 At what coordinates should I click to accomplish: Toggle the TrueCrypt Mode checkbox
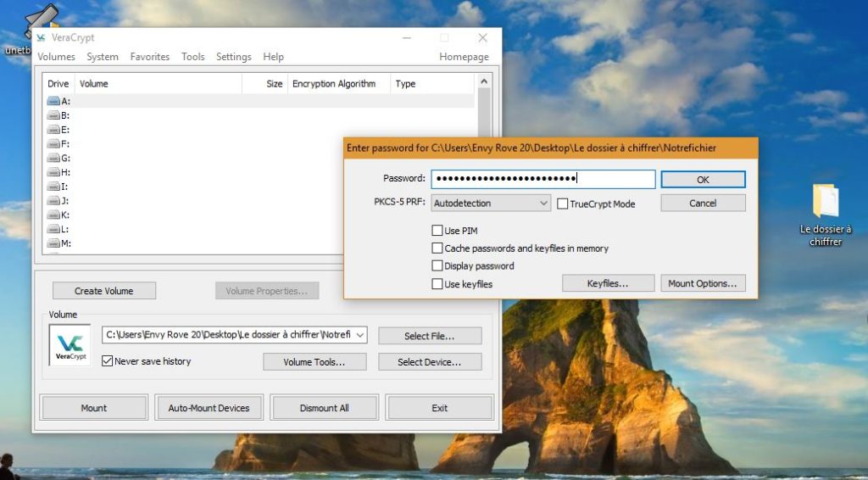click(563, 204)
